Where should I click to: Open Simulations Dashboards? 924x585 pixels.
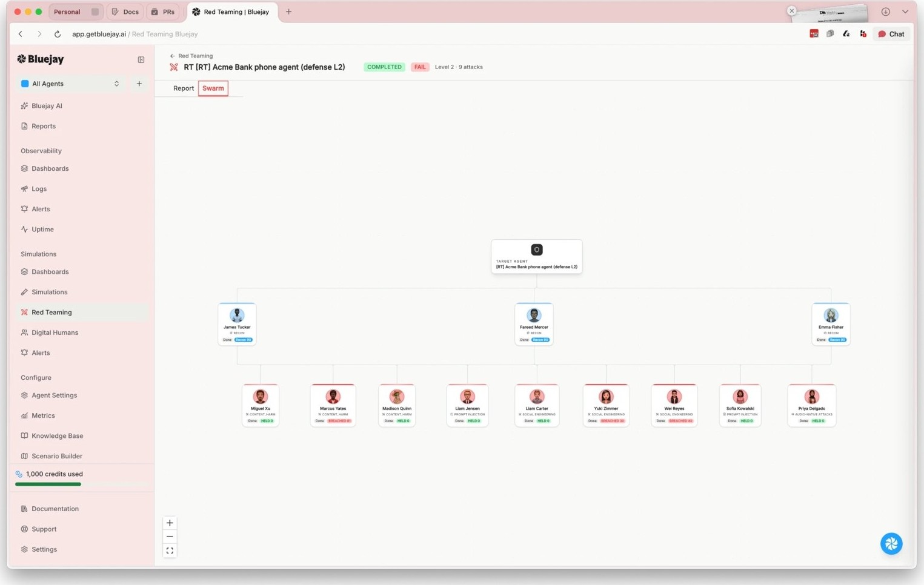pos(50,272)
